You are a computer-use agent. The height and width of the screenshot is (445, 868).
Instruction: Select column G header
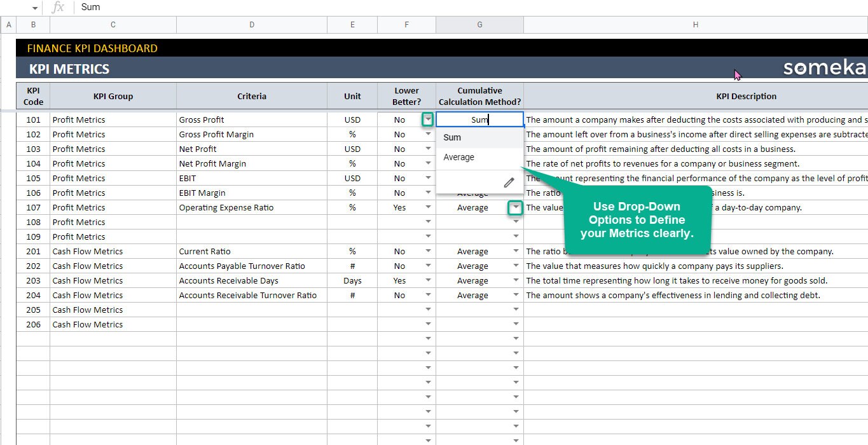(x=479, y=25)
